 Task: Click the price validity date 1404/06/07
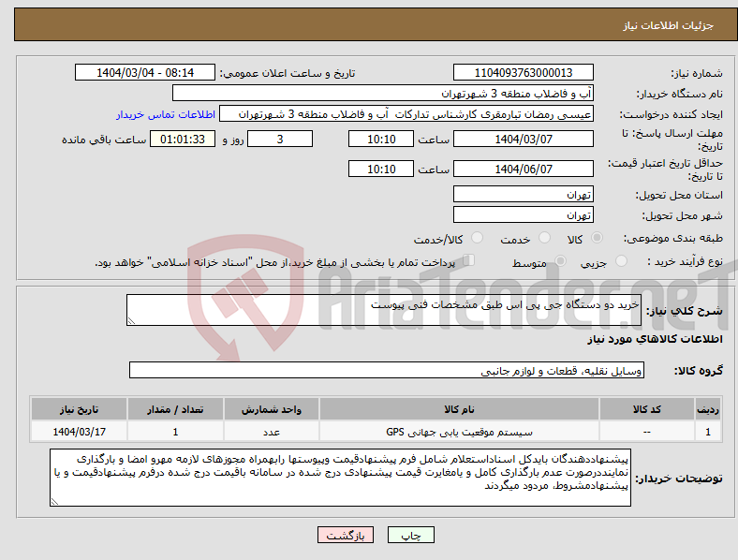click(x=523, y=169)
